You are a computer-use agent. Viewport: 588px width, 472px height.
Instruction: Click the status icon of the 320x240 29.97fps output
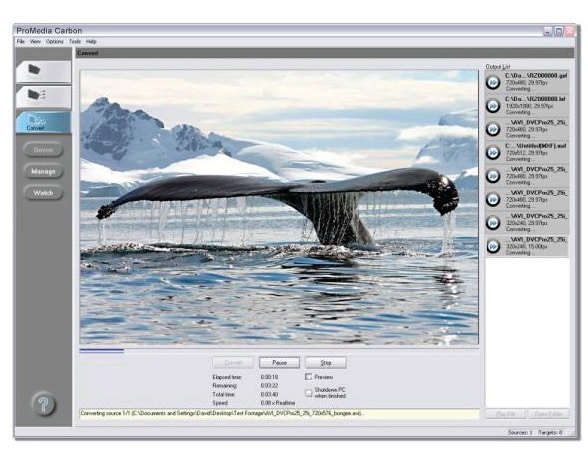pos(493,223)
